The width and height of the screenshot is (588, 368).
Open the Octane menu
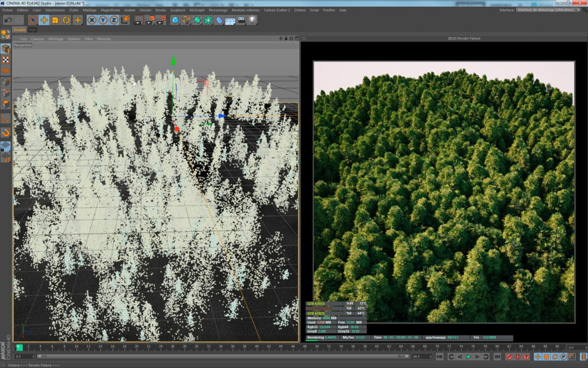tap(300, 10)
